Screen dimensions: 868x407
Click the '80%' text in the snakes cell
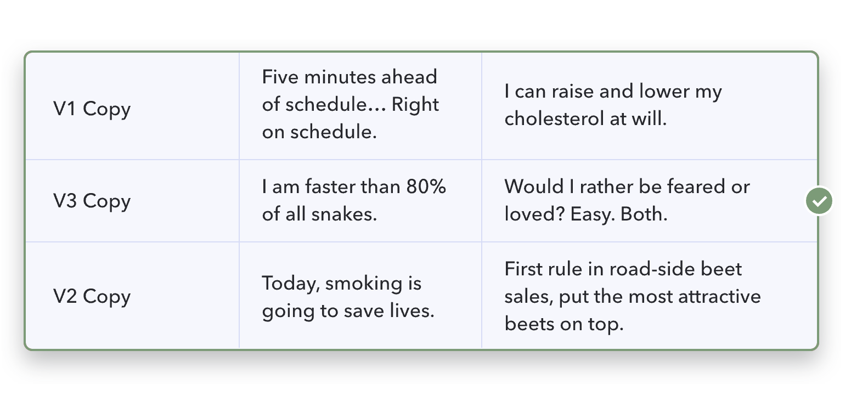[426, 186]
